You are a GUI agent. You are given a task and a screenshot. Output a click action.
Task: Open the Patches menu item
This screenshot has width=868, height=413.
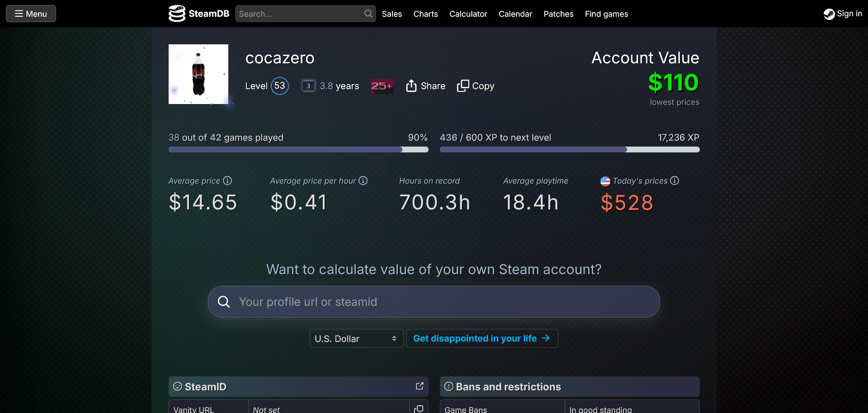(558, 14)
